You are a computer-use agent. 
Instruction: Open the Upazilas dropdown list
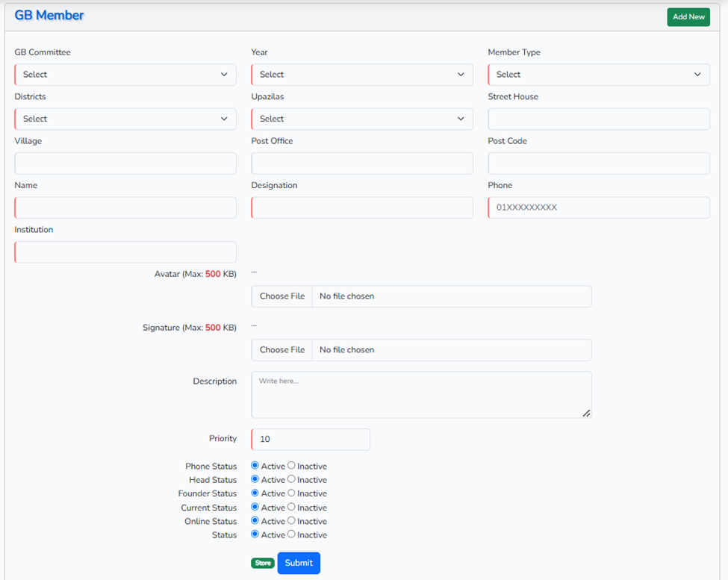pos(362,119)
